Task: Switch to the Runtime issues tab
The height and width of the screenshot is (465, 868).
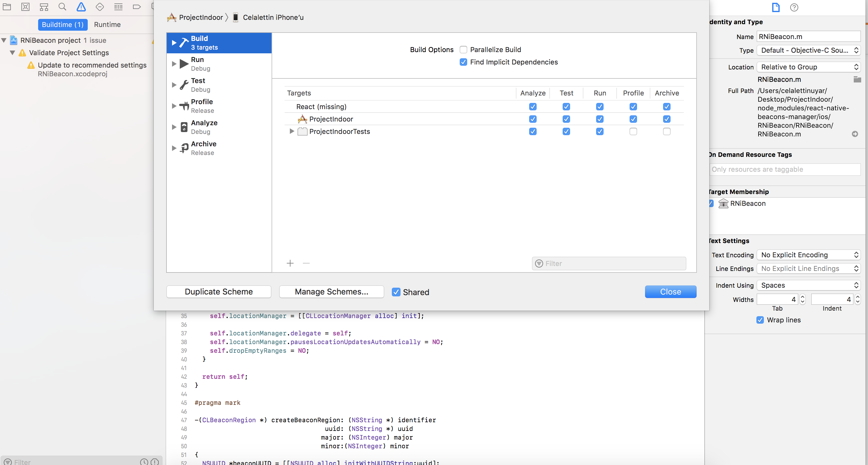Action: 107,24
